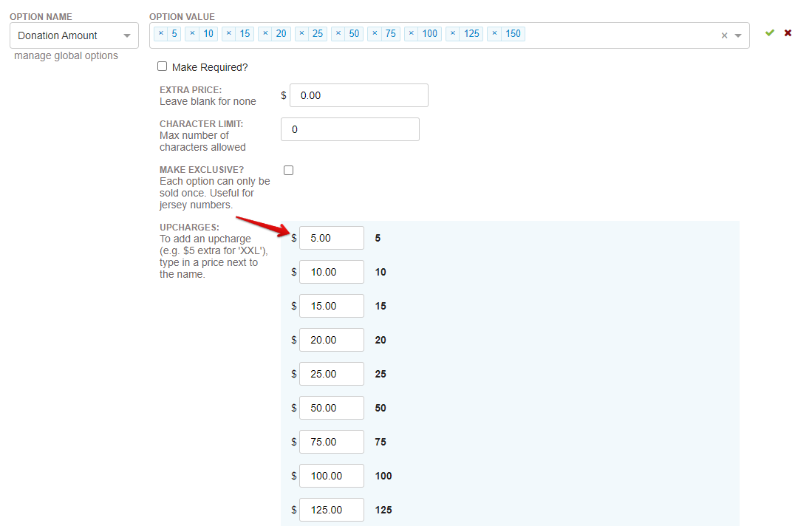Click the MAKE EXCLUSIVE? label
Screen dimensions: 812x526
pos(202,169)
